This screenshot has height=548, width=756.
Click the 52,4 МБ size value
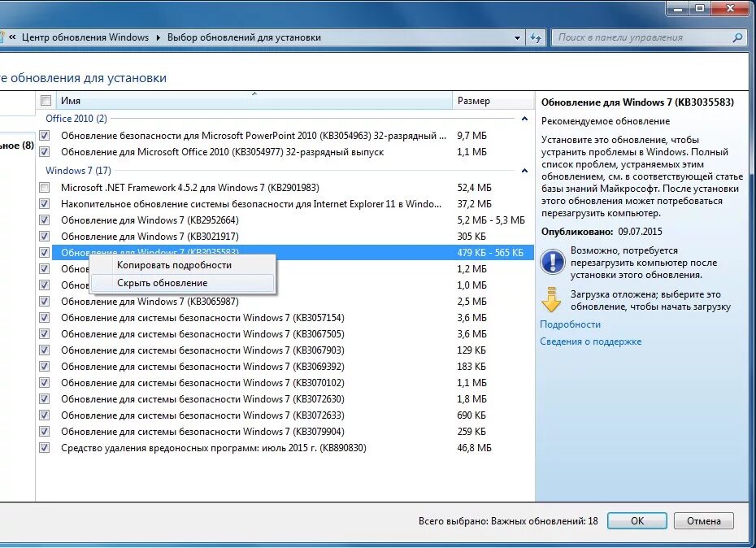click(475, 188)
